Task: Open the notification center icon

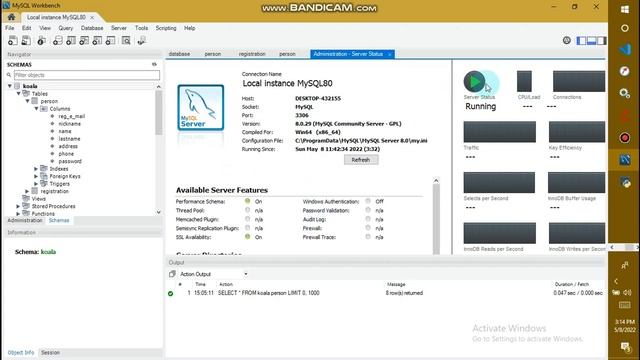Action: (625, 347)
